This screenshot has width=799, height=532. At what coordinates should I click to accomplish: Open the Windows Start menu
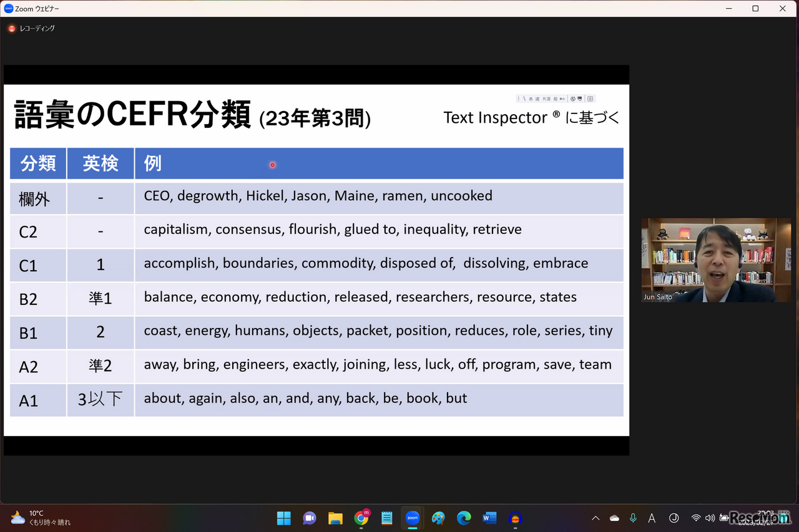point(284,518)
